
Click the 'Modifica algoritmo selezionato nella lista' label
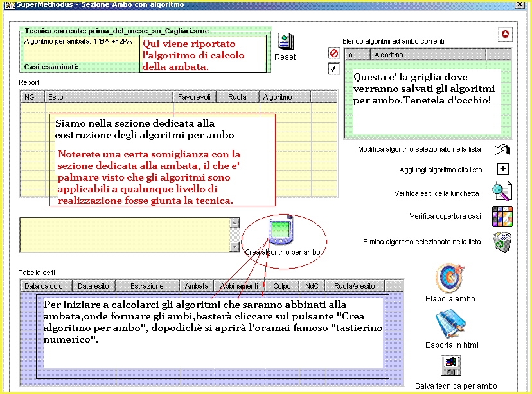(x=420, y=149)
